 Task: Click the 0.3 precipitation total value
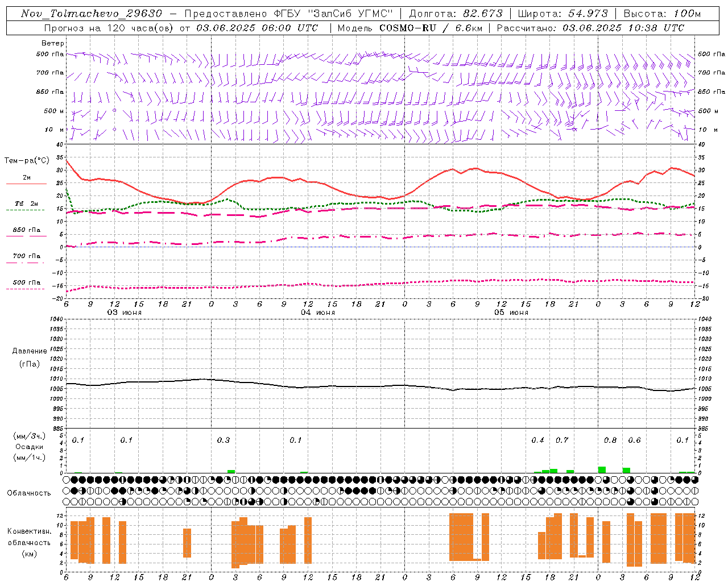pyautogui.click(x=224, y=440)
